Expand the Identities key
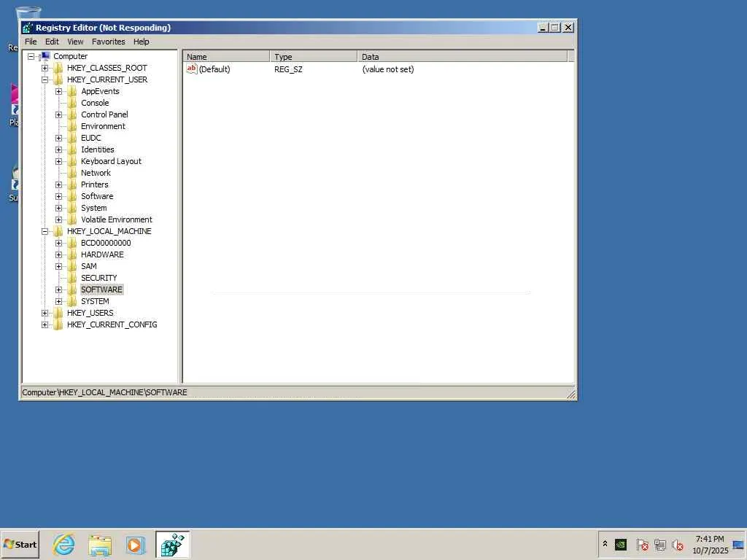Image resolution: width=747 pixels, height=560 pixels. coord(58,149)
